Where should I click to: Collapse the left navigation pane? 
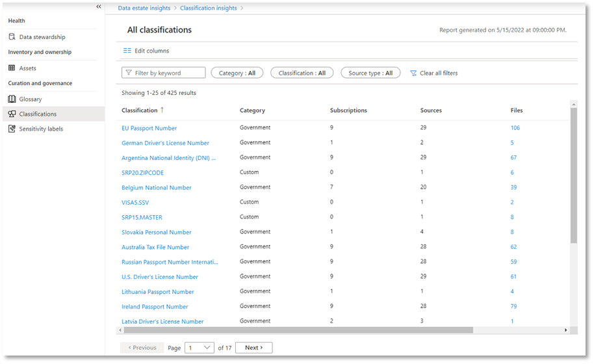[99, 6]
